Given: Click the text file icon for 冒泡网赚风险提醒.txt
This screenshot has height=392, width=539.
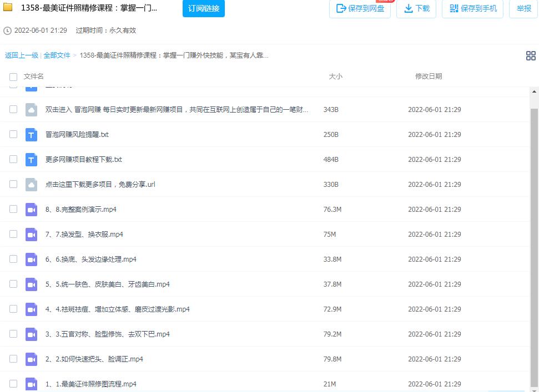Looking at the screenshot, I should point(31,135).
